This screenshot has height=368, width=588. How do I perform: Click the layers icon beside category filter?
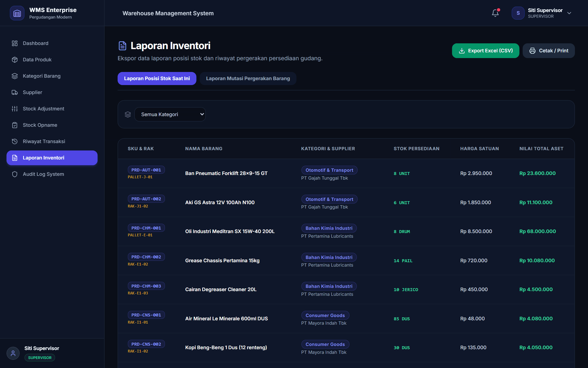click(x=128, y=114)
